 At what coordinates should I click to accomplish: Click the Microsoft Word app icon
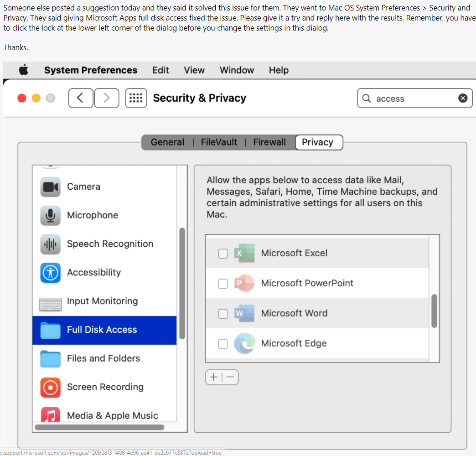tap(244, 313)
